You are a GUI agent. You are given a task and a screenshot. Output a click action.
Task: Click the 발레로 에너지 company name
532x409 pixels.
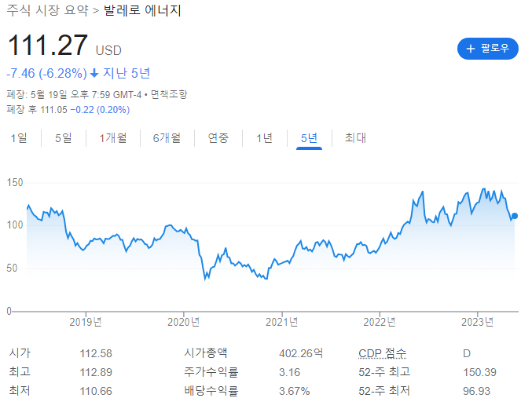(x=142, y=10)
